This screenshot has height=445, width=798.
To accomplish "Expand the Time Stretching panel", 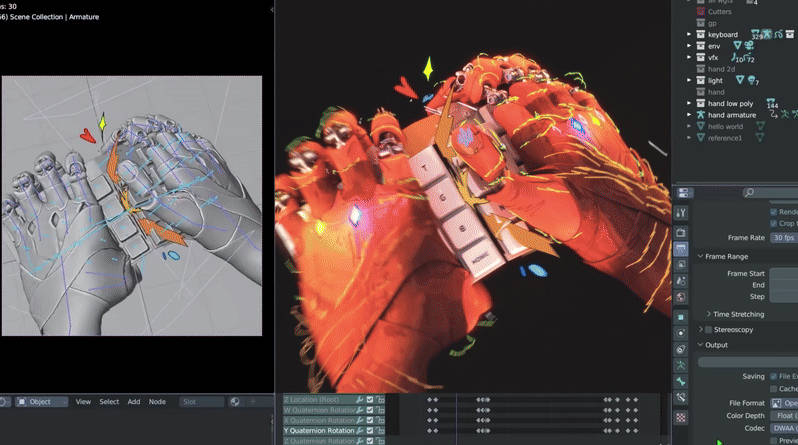I will point(708,314).
